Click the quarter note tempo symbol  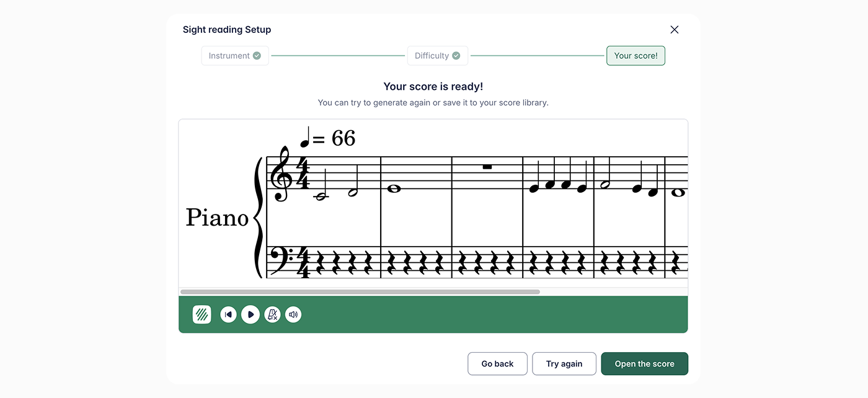[x=304, y=136]
